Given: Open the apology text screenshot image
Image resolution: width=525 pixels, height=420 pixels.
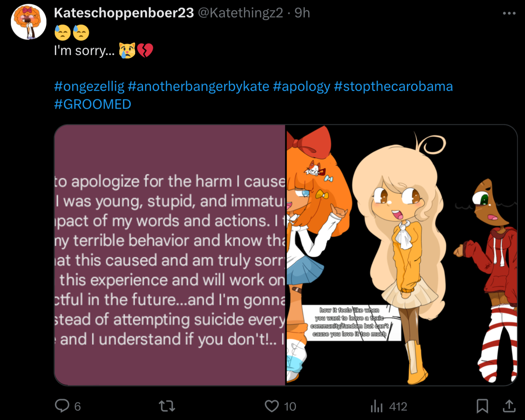Looking at the screenshot, I should (x=170, y=255).
